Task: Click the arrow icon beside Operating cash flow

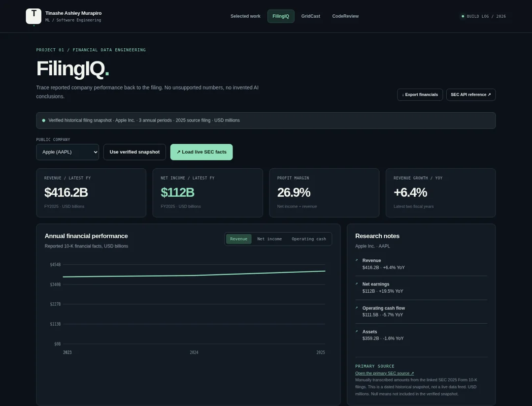Action: (357, 308)
